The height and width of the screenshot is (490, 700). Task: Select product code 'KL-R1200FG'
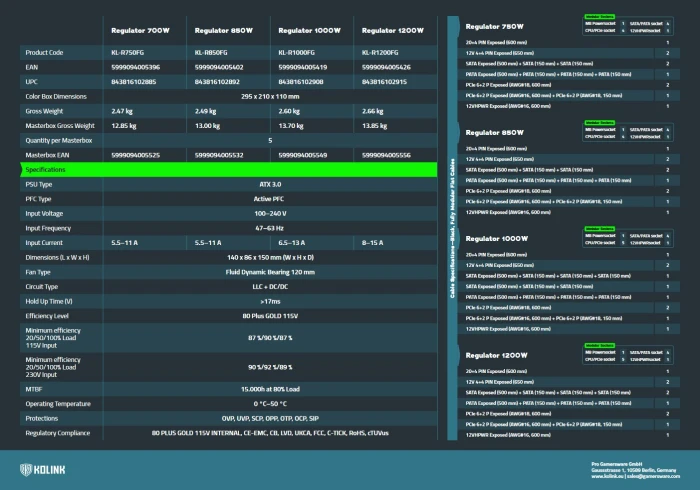379,53
